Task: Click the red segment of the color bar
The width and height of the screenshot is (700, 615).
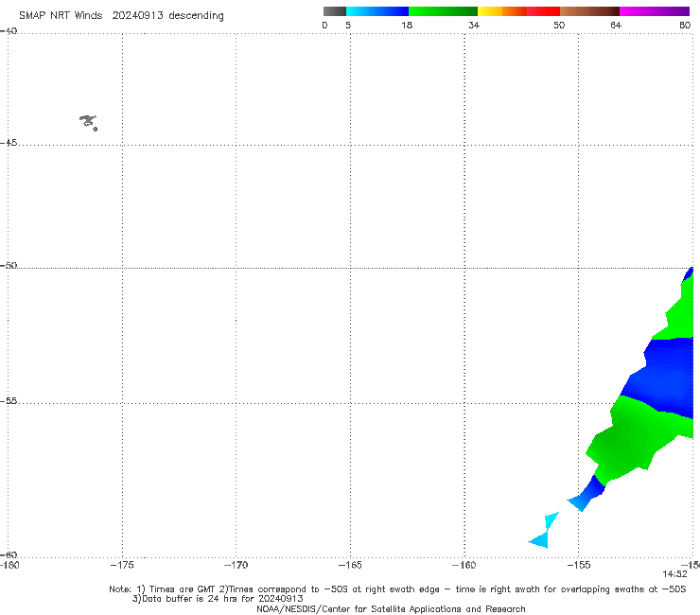Action: click(x=543, y=11)
